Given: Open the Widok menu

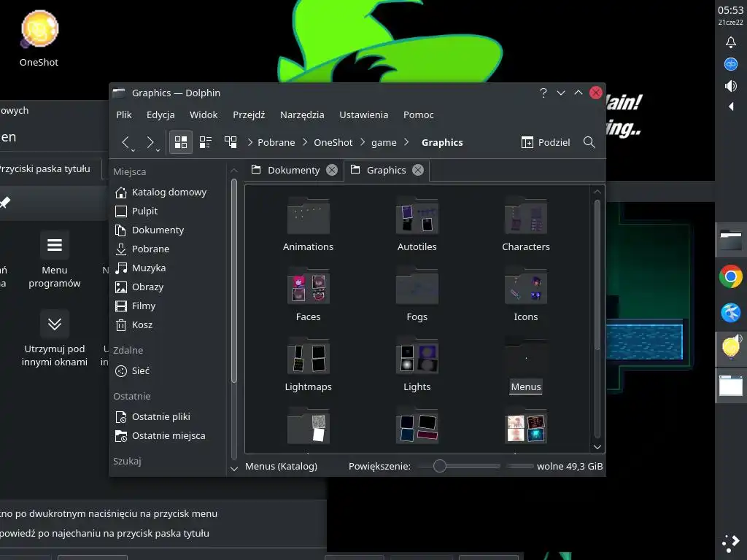Looking at the screenshot, I should [204, 114].
